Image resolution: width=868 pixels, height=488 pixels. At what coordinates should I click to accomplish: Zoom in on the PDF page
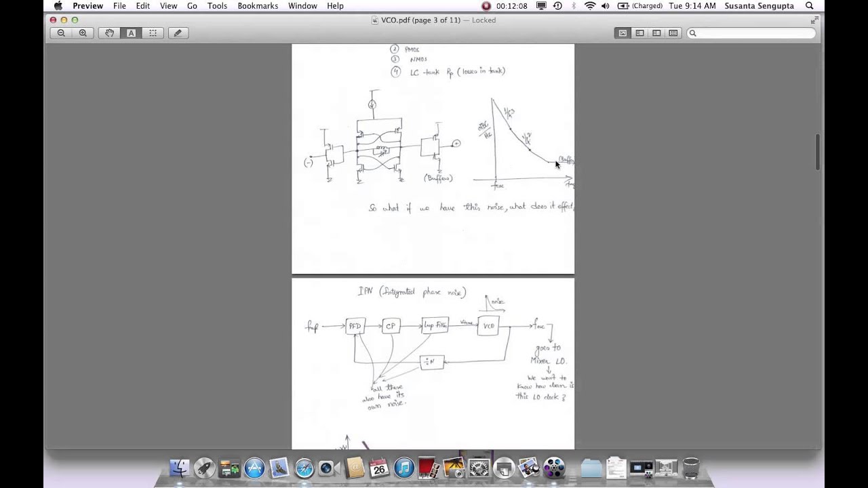pos(83,33)
